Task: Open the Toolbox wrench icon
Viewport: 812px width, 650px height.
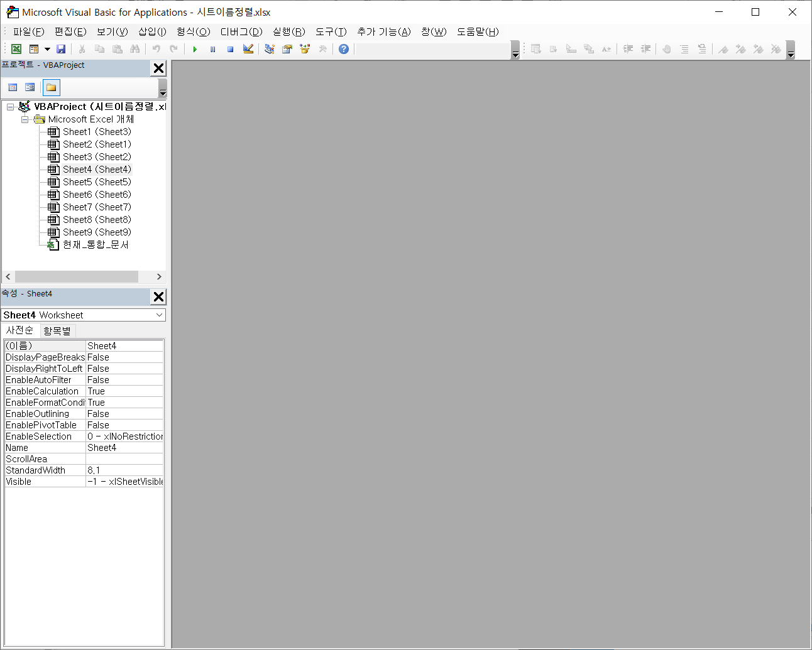Action: [x=322, y=49]
